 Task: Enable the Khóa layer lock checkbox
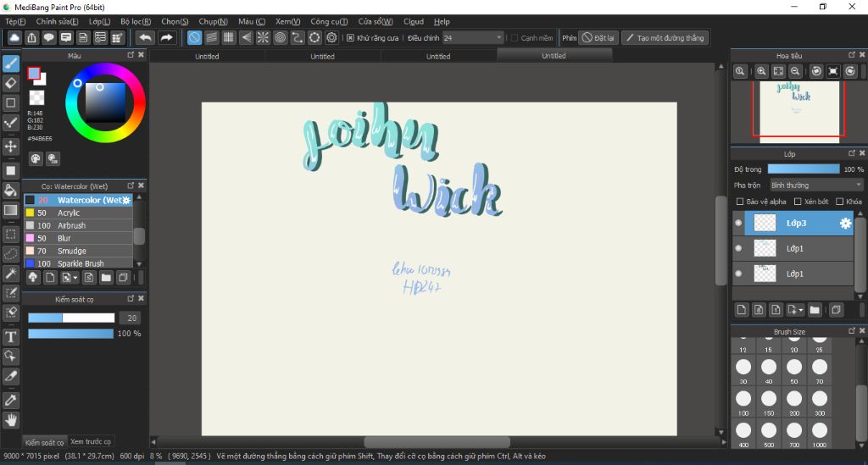[x=839, y=202]
